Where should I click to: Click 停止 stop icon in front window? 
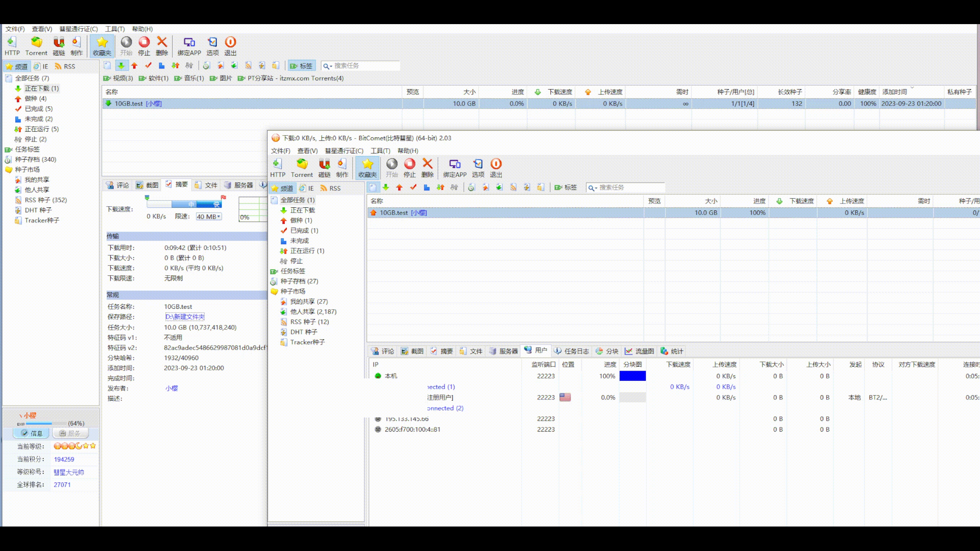click(410, 168)
